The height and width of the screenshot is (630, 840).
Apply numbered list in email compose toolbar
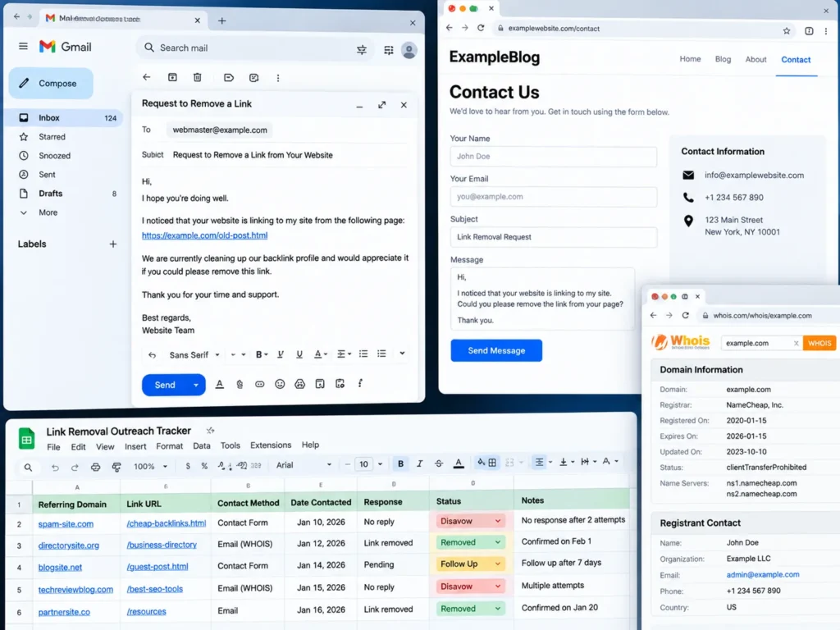[363, 354]
